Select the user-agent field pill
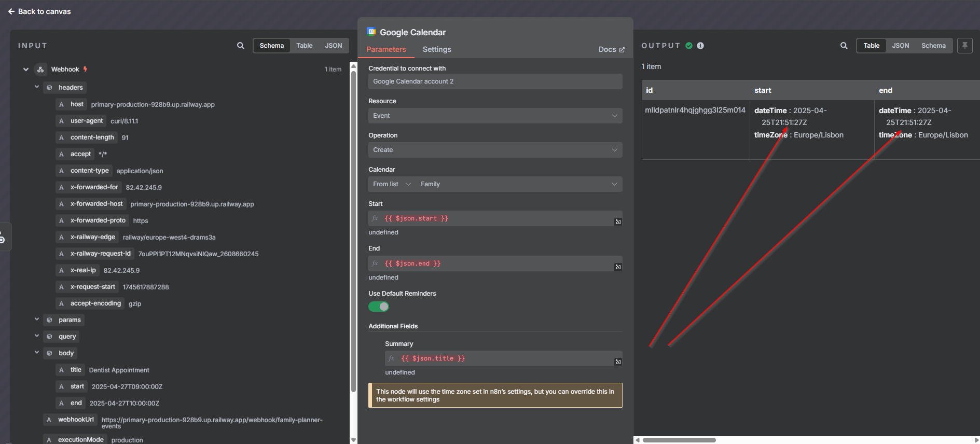Image resolution: width=980 pixels, height=444 pixels. 81,121
